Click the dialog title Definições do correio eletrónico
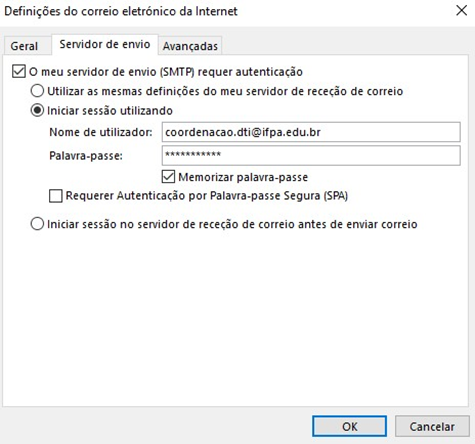Image resolution: width=475 pixels, height=444 pixels. 121,11
